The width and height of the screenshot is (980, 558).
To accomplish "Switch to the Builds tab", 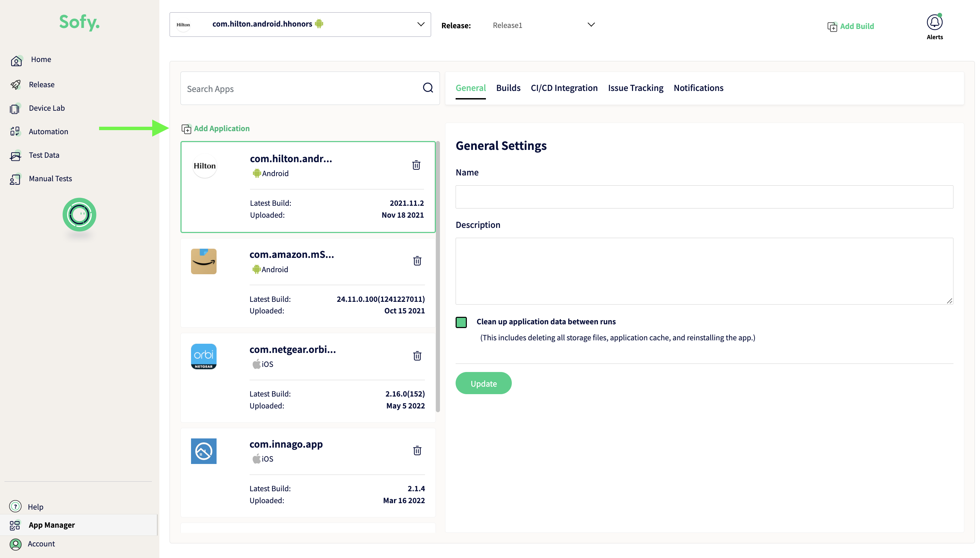I will tap(508, 88).
